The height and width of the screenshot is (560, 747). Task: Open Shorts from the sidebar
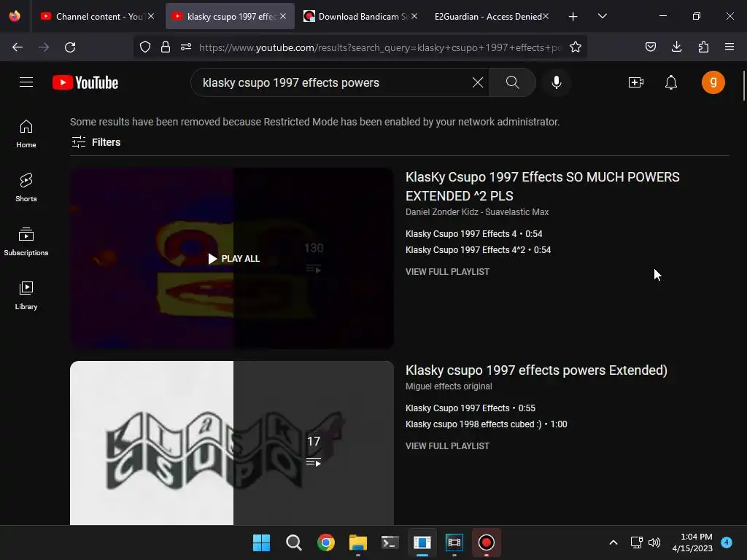pos(26,187)
